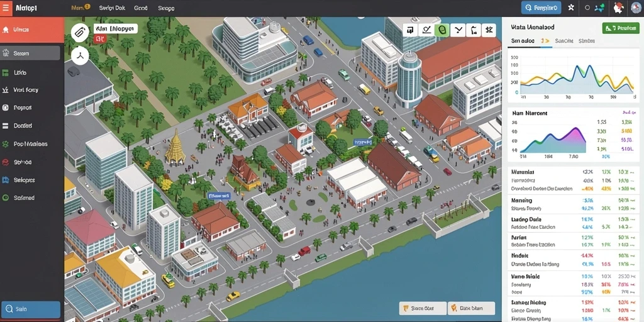
Task: Open the 'Seript Dak' top menu item
Action: coord(112,8)
